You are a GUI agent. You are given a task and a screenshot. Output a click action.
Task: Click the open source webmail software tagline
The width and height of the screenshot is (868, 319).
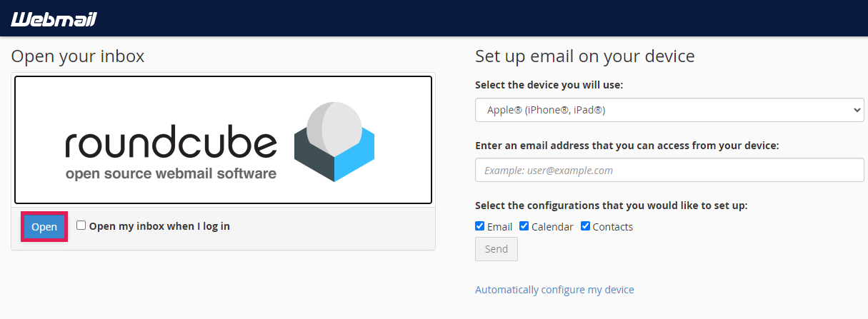(x=171, y=173)
